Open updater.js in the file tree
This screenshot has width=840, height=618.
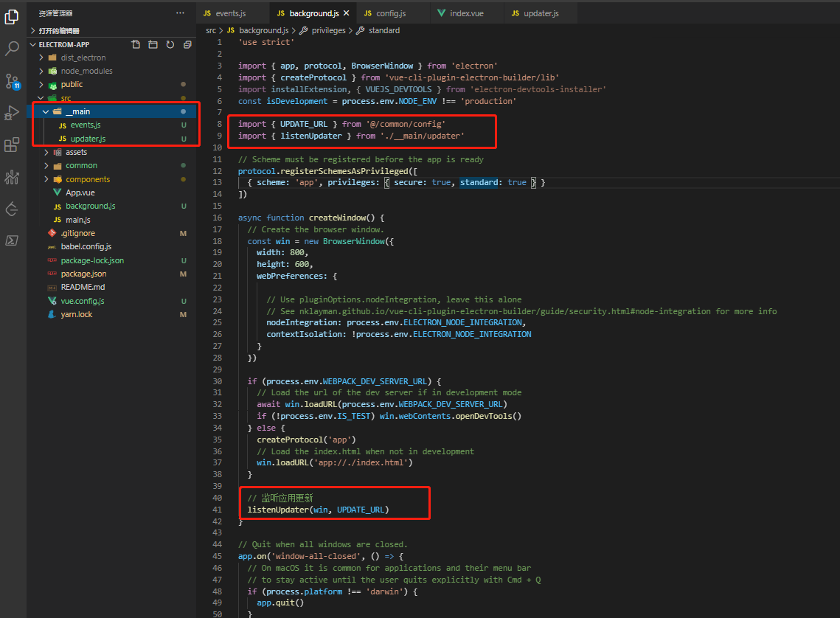pyautogui.click(x=88, y=139)
